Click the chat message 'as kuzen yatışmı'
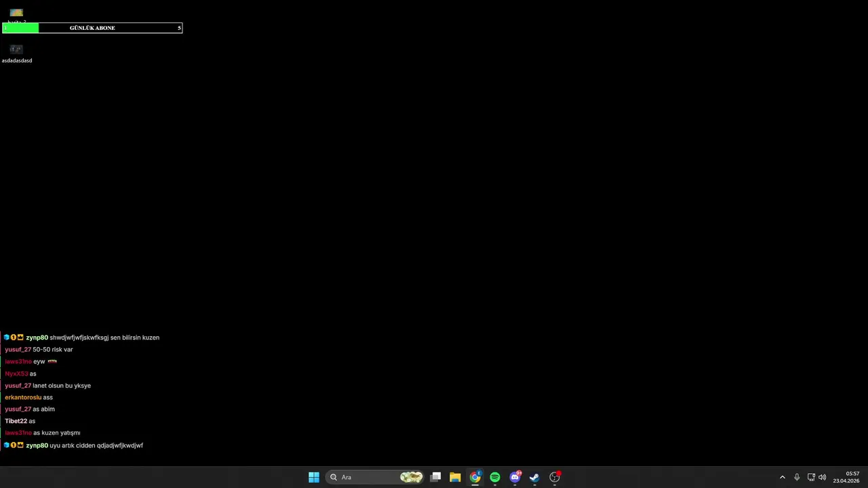Viewport: 868px width, 488px height. point(57,433)
